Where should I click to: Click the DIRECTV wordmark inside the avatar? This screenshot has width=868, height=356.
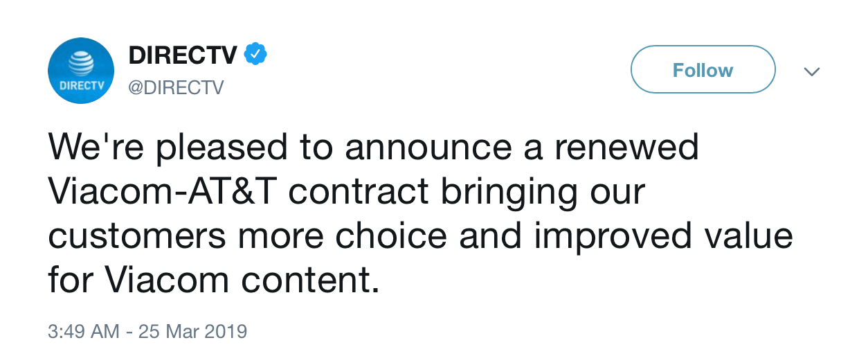click(x=81, y=86)
